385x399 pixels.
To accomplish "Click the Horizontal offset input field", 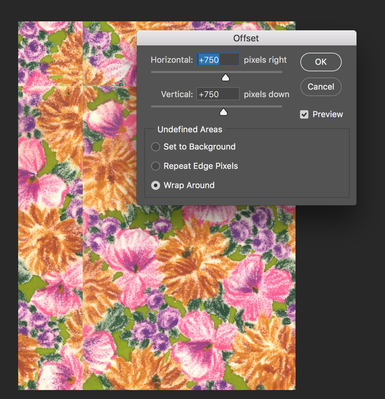I will point(218,60).
